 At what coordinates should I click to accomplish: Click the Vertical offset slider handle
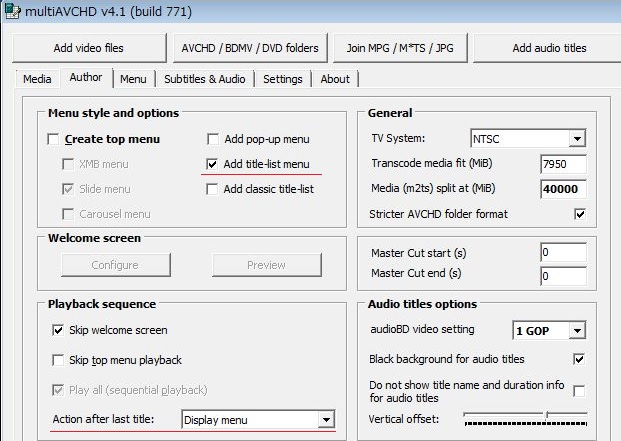(547, 414)
